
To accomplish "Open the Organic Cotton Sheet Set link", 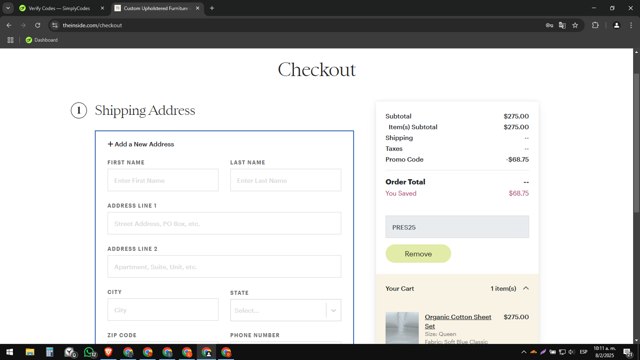I will coord(458,321).
